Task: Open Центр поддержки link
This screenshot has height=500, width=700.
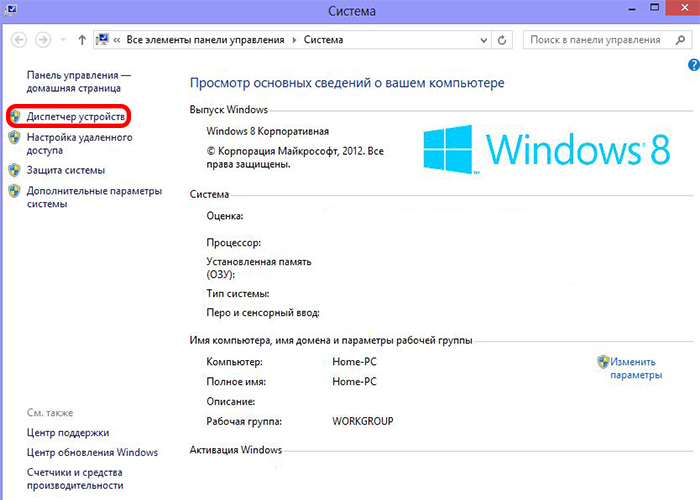Action: (x=68, y=433)
